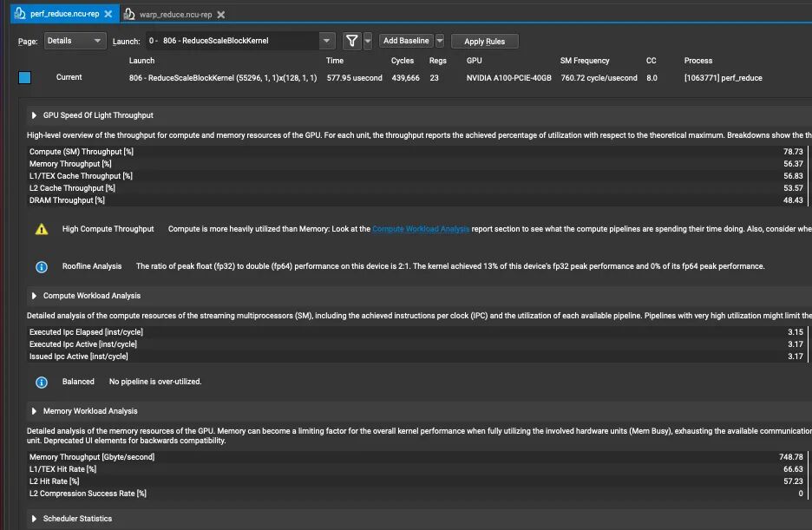Click the Roofline Analysis info icon
This screenshot has width=812, height=530.
42,266
